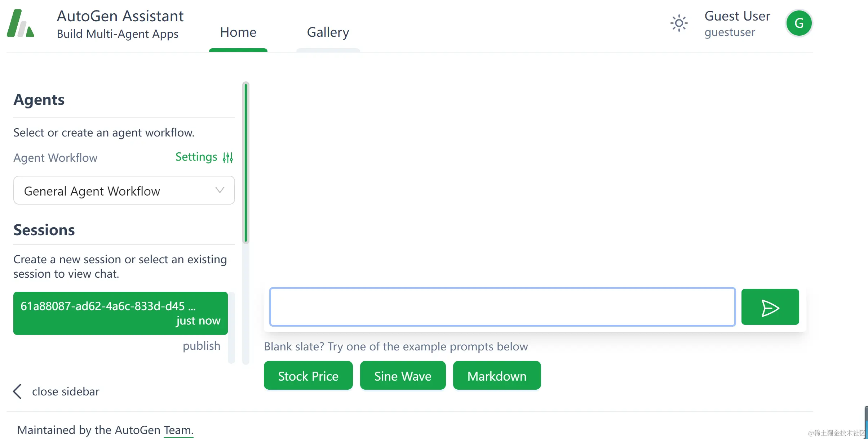Click the Settings sliders icon
This screenshot has width=868, height=439.
(228, 157)
